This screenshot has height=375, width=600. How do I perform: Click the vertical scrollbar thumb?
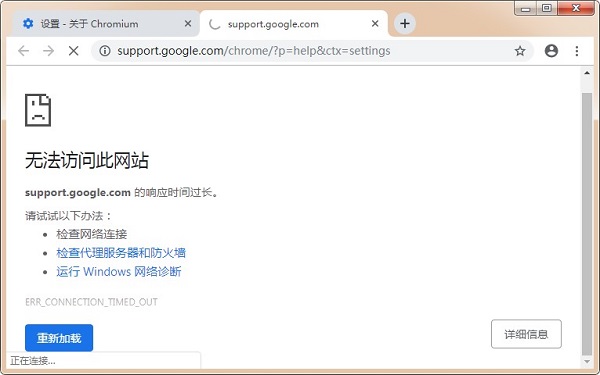pyautogui.click(x=587, y=224)
